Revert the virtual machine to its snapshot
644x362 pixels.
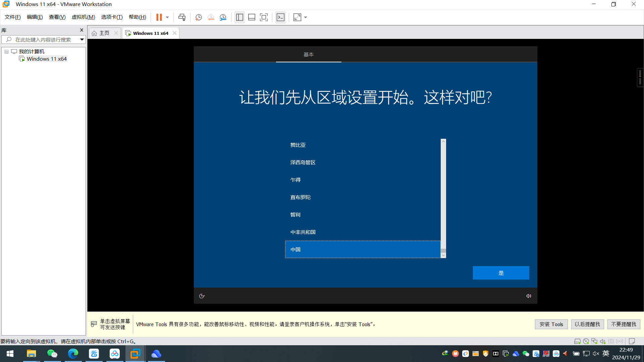211,17
